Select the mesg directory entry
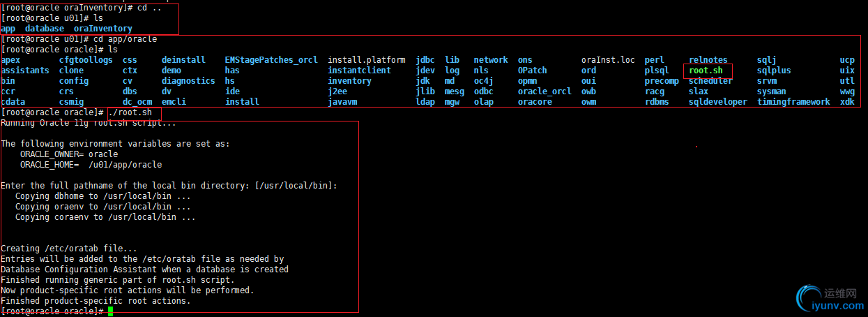Screen dimensions: 868x317 click(455, 91)
